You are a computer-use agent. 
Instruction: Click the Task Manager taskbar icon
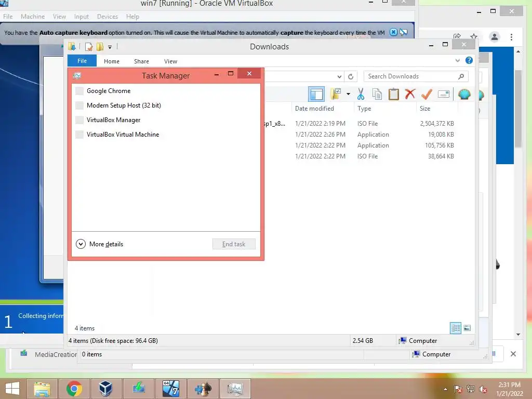tap(235, 389)
